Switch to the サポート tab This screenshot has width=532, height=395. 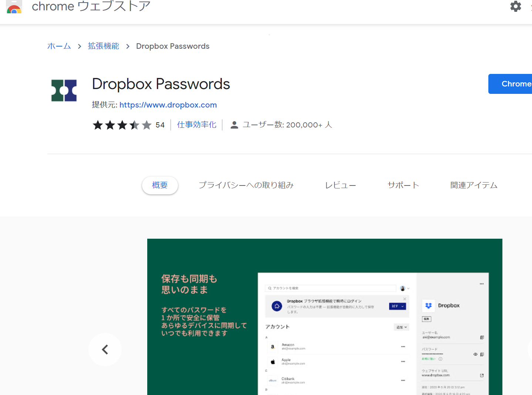click(x=403, y=185)
